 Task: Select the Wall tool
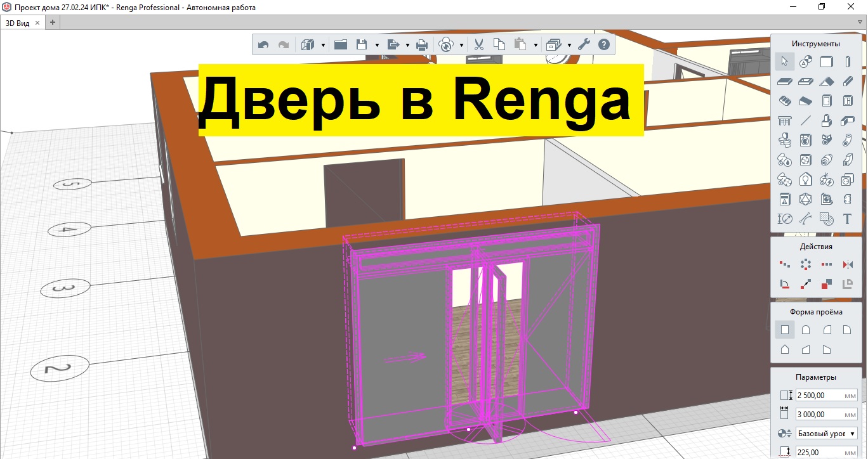pyautogui.click(x=826, y=61)
